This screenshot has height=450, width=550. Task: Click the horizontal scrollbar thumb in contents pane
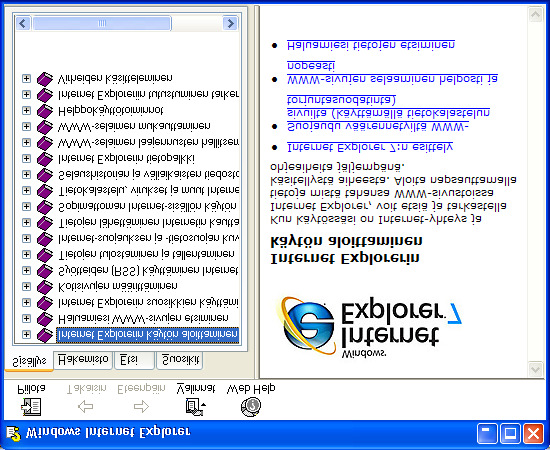click(x=102, y=23)
